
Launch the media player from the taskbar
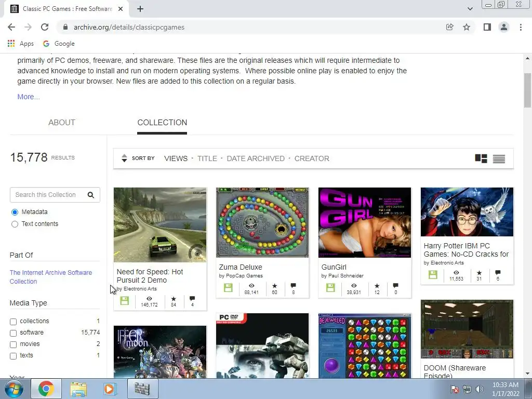coord(109,389)
